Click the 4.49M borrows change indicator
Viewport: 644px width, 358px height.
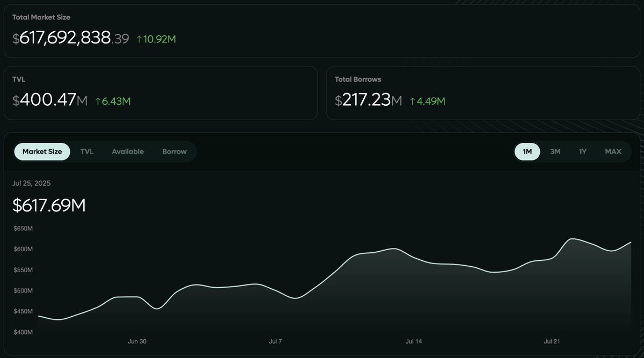[x=427, y=101]
